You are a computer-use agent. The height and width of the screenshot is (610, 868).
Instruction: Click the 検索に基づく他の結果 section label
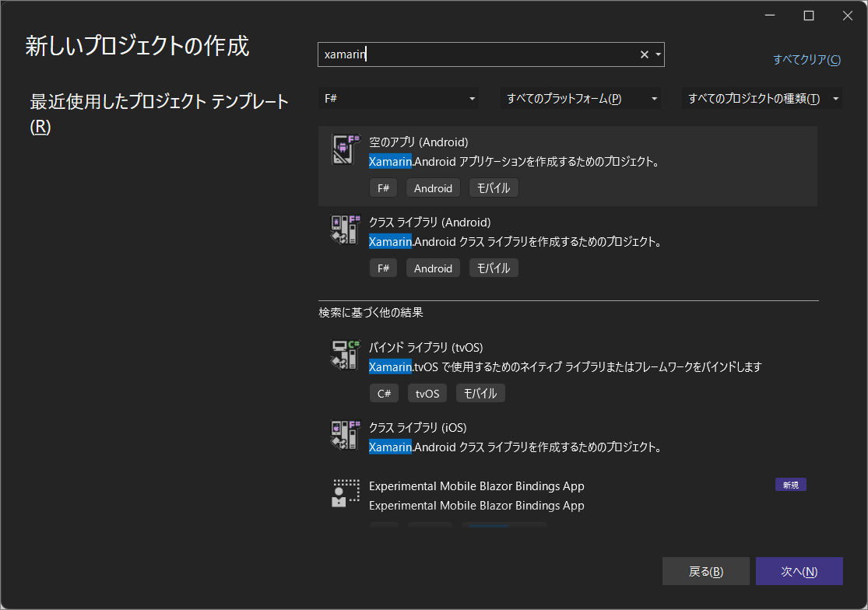pyautogui.click(x=371, y=313)
